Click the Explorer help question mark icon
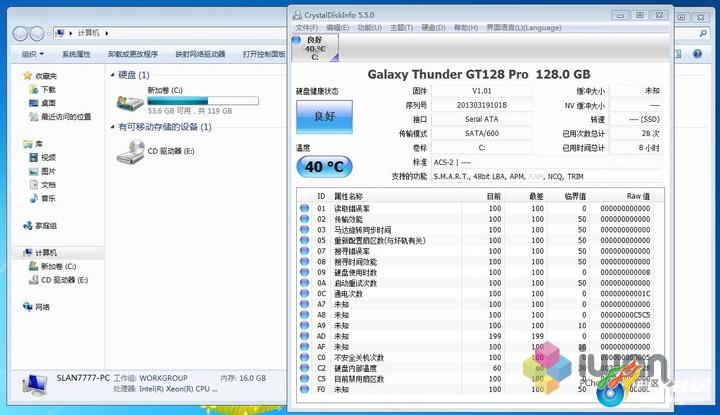The height and width of the screenshot is (415, 720). click(697, 54)
